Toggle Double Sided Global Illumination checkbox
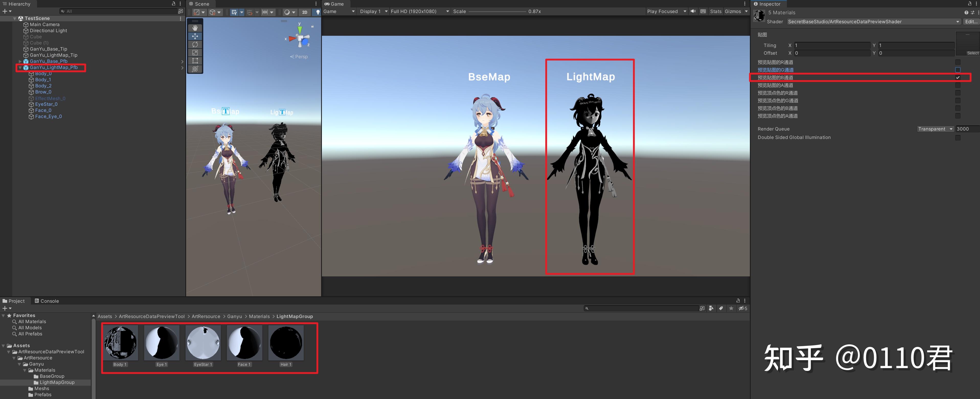The width and height of the screenshot is (980, 399). coord(958,138)
